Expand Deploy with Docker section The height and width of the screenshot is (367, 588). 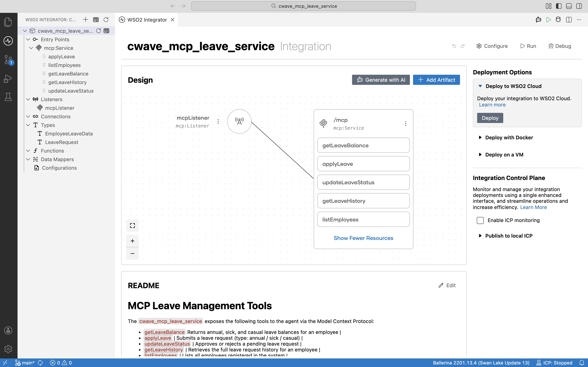point(509,137)
